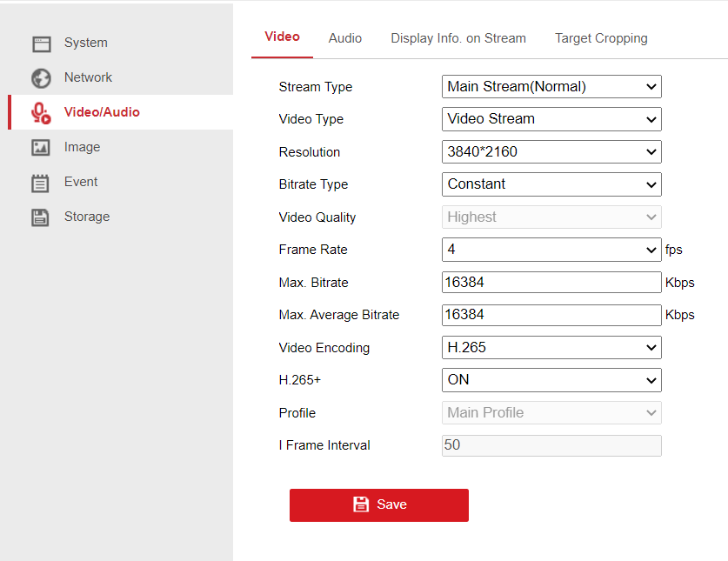Open the Frame Rate dropdown

click(551, 250)
